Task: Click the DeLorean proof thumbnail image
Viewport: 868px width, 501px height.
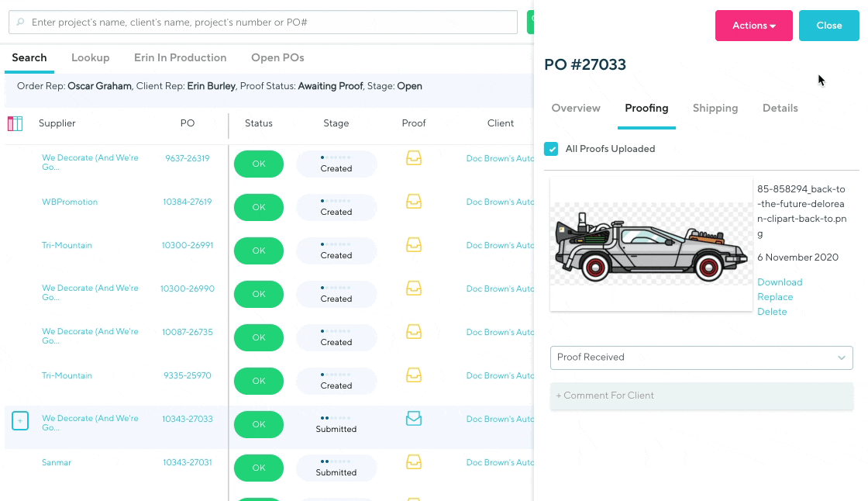Action: (x=650, y=244)
